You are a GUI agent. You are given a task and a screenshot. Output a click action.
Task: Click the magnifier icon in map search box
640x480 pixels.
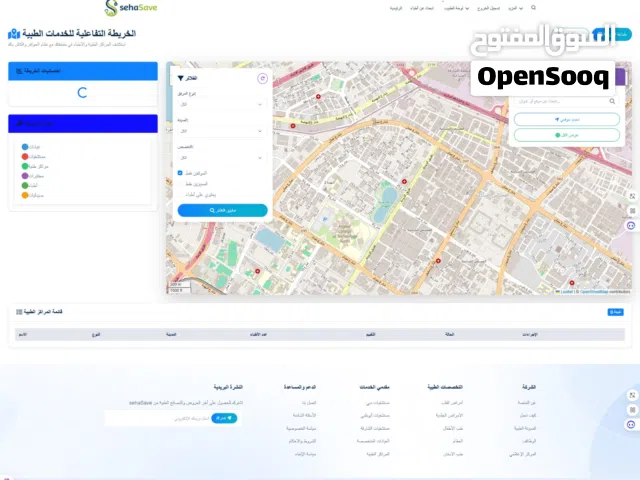612,101
